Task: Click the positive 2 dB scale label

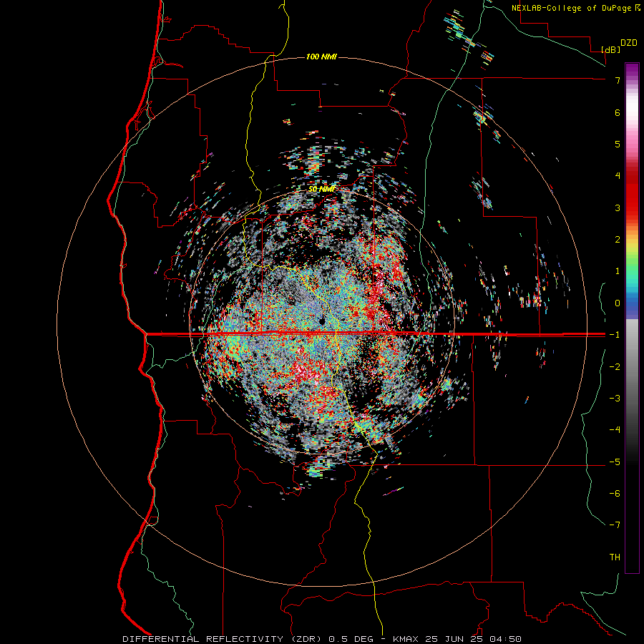Action: (618, 240)
